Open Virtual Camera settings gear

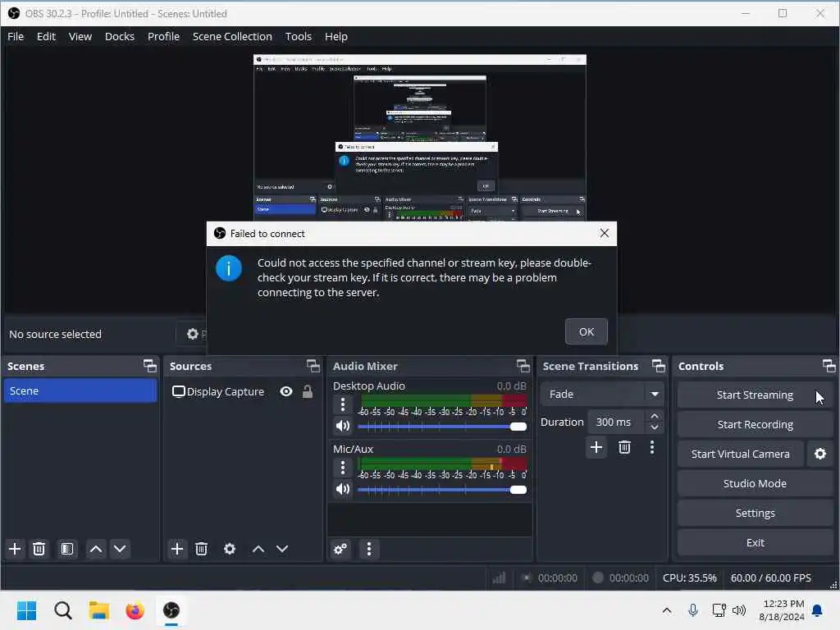pyautogui.click(x=820, y=454)
